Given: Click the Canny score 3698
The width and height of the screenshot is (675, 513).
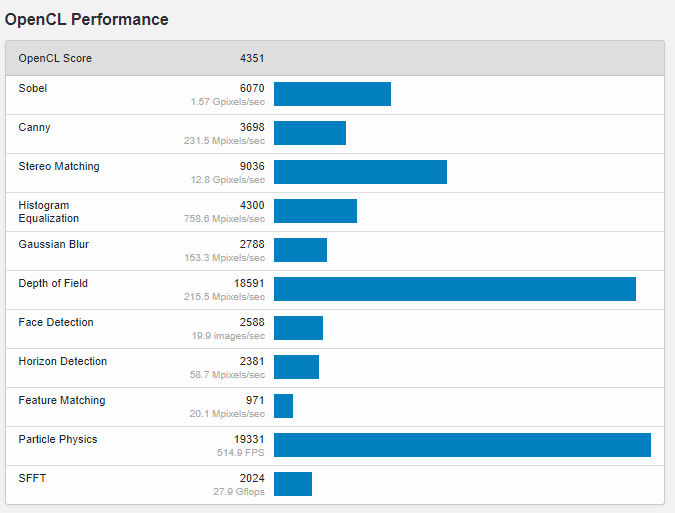Looking at the screenshot, I should click(x=252, y=127).
